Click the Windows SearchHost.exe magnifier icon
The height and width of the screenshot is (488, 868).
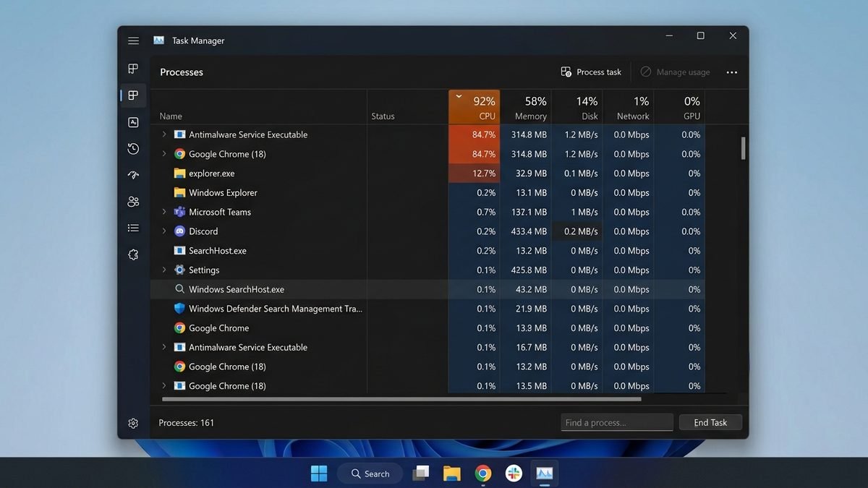tap(180, 289)
